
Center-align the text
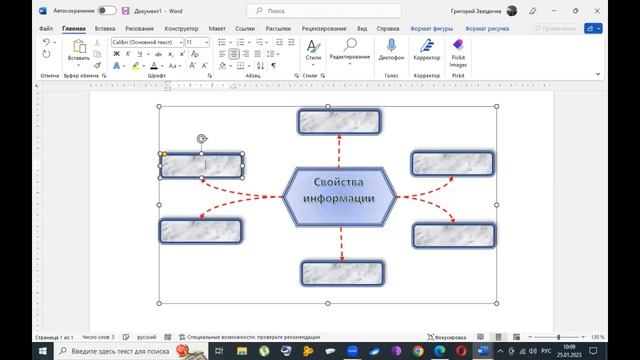tap(234, 54)
